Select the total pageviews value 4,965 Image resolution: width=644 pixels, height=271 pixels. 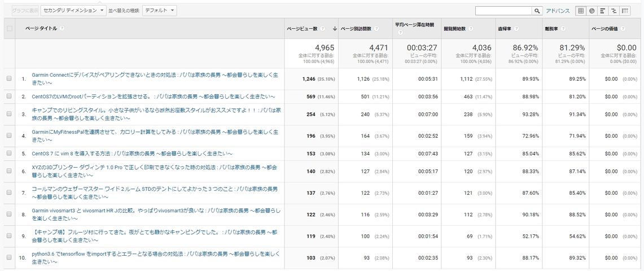pyautogui.click(x=325, y=47)
